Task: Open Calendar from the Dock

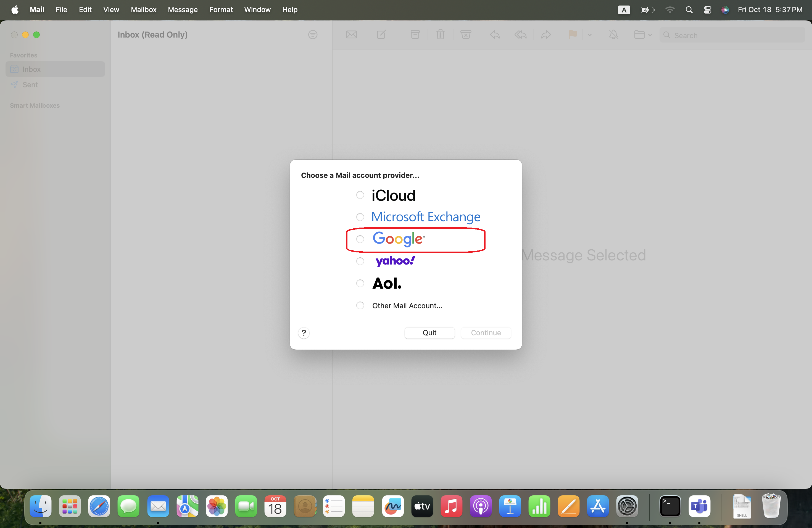Action: 275,506
